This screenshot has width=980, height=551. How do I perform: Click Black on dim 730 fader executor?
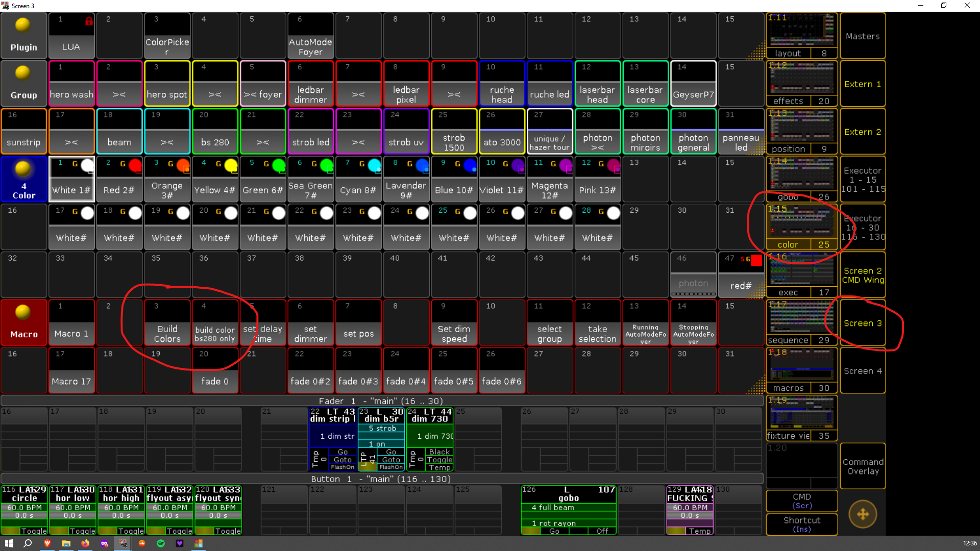pyautogui.click(x=439, y=452)
